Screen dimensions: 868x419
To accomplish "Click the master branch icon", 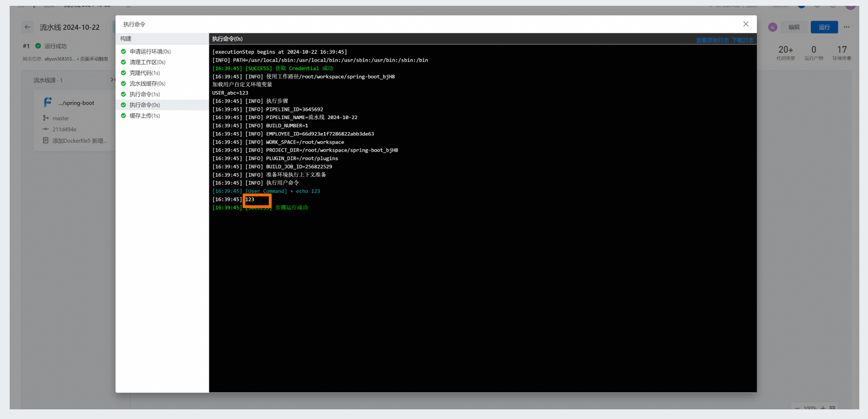I will [x=46, y=118].
